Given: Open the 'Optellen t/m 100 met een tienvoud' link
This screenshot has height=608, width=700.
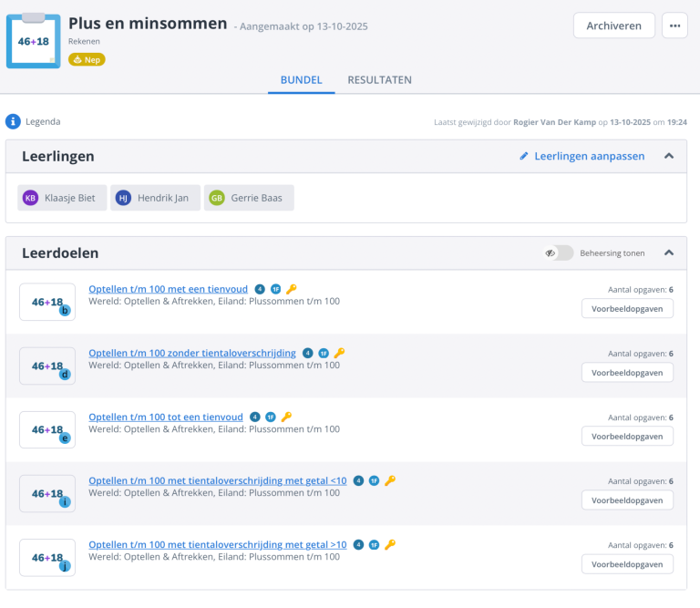Looking at the screenshot, I should pos(168,289).
